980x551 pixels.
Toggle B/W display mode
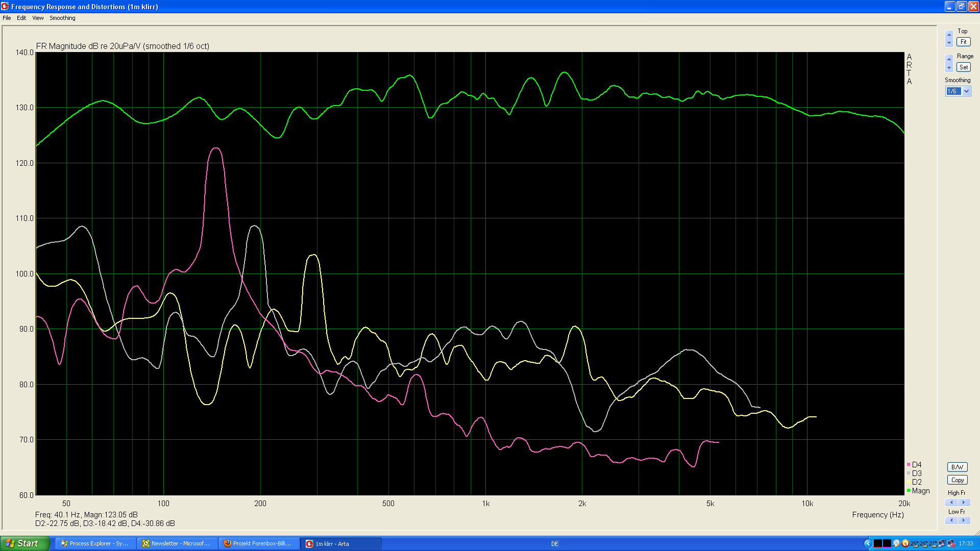point(957,467)
